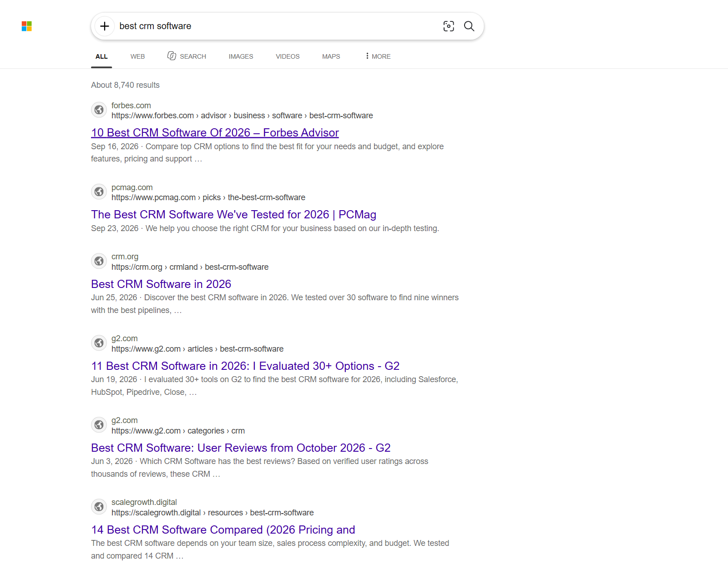Viewport: 728px width, 580px height.
Task: Switch to the WEB tab
Action: click(137, 56)
